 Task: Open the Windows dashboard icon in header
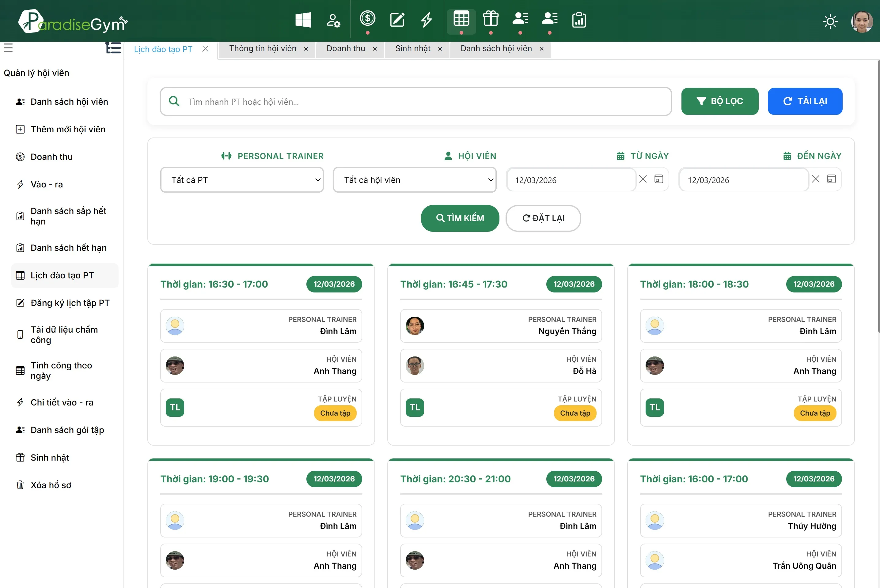(303, 20)
